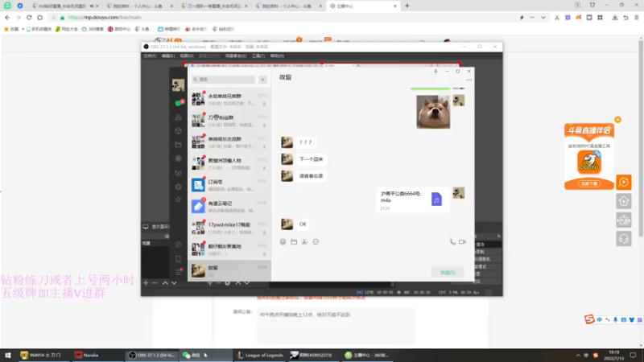Open the 单排娱乐交流群 conversation
The height and width of the screenshot is (362, 644).
pyautogui.click(x=229, y=142)
